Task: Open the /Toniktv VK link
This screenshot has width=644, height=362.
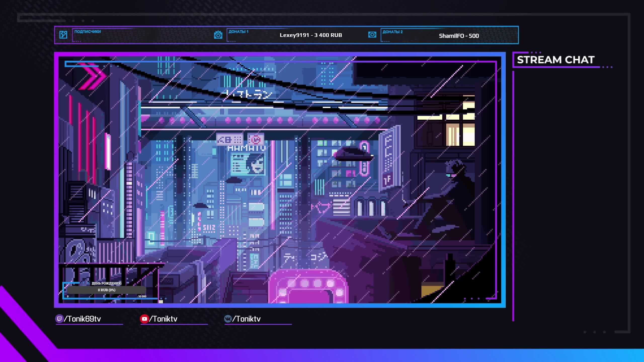Action: click(x=247, y=319)
